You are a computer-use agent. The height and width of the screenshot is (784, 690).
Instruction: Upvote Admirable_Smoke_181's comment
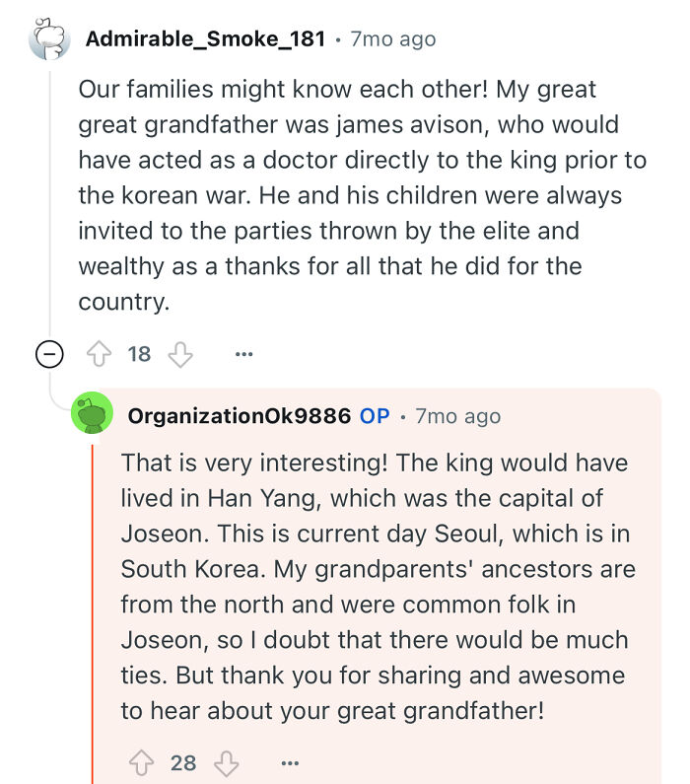coord(100,354)
